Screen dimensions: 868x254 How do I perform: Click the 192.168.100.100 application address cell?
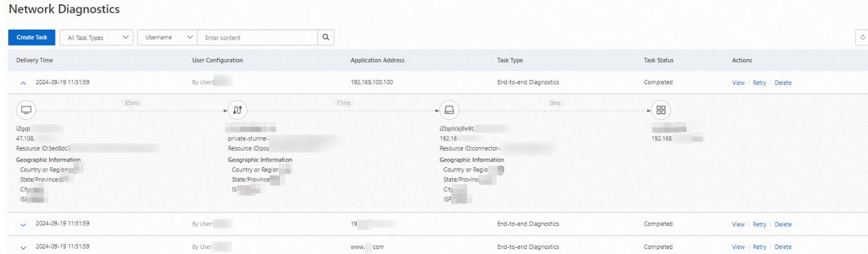[x=372, y=82]
